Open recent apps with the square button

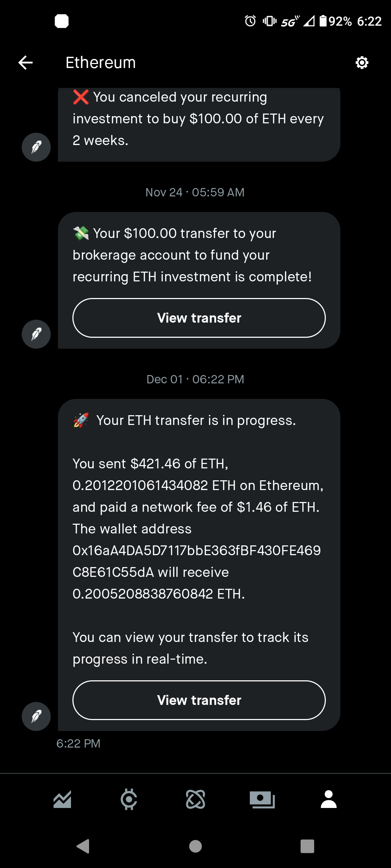[307, 846]
